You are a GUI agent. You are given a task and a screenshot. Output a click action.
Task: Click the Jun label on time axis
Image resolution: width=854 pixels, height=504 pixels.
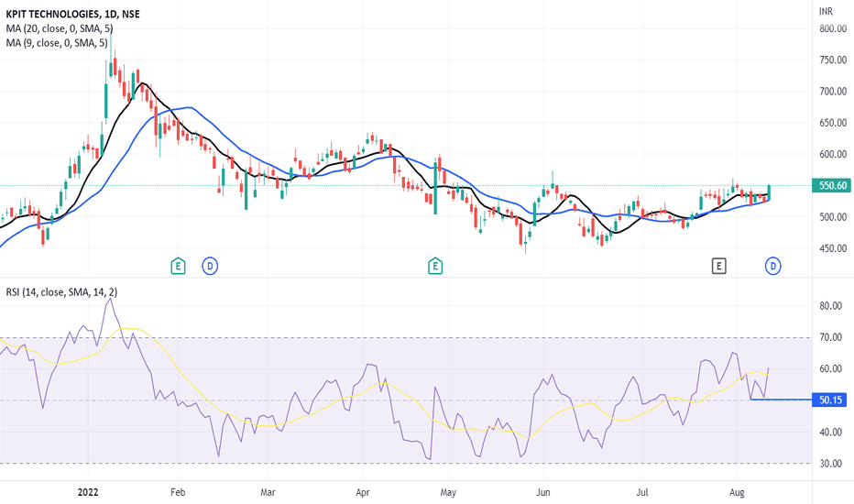(x=542, y=493)
